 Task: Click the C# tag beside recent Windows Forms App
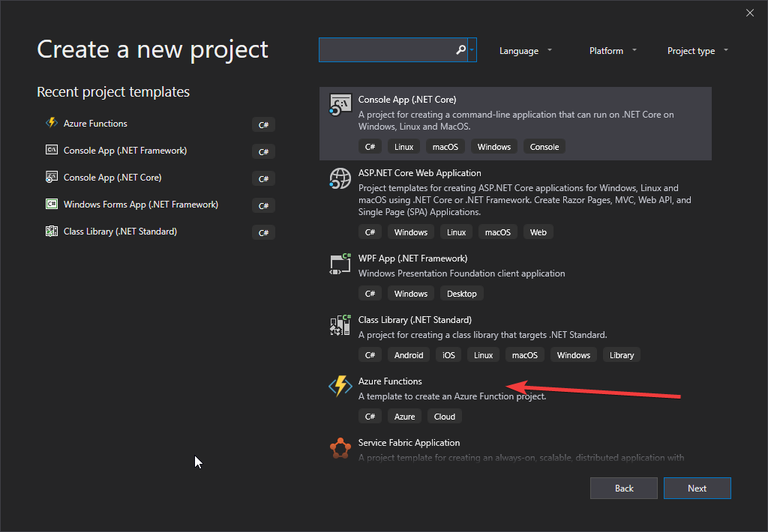[x=263, y=205]
